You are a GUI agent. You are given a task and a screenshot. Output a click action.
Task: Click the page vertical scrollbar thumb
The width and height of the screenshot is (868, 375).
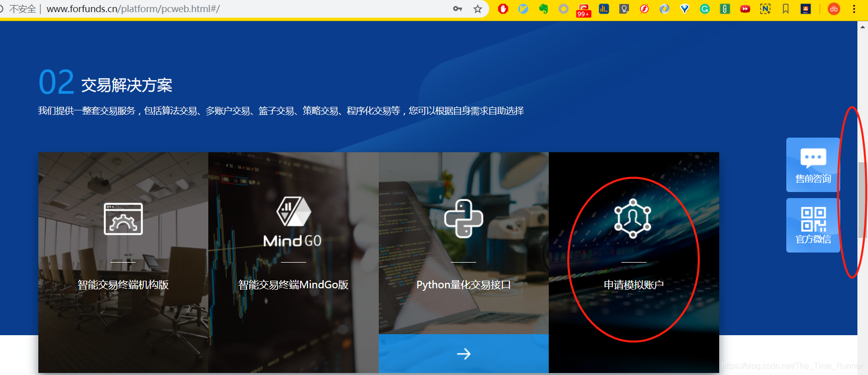coord(862,200)
